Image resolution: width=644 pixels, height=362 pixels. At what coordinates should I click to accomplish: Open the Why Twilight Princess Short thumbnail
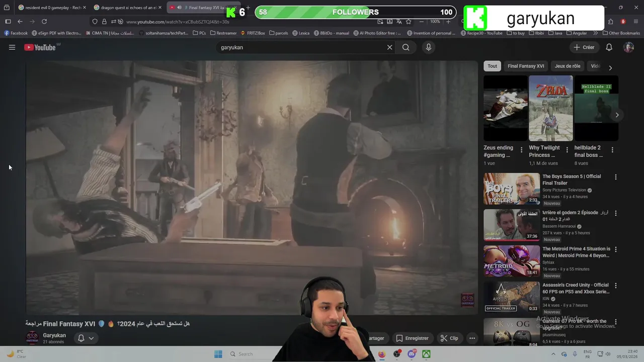pyautogui.click(x=551, y=108)
